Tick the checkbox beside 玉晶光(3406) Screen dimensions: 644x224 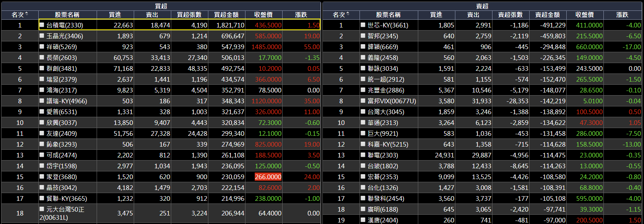tap(42, 36)
